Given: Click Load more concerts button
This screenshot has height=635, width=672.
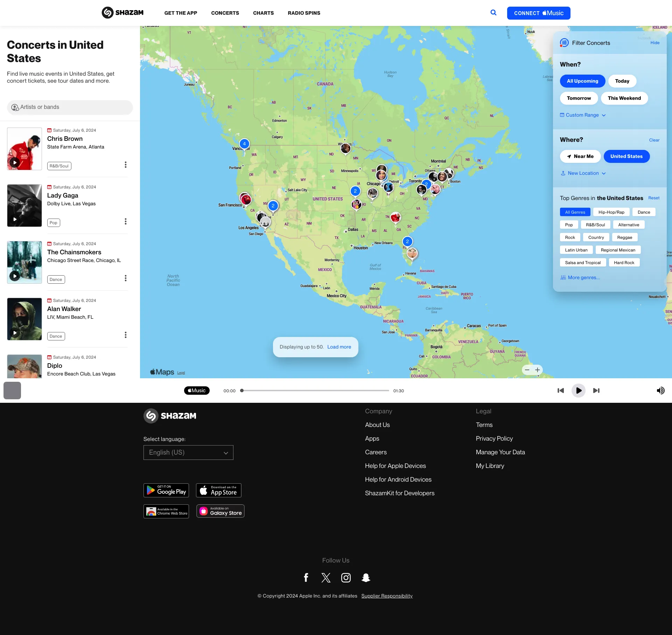Looking at the screenshot, I should pyautogui.click(x=339, y=346).
